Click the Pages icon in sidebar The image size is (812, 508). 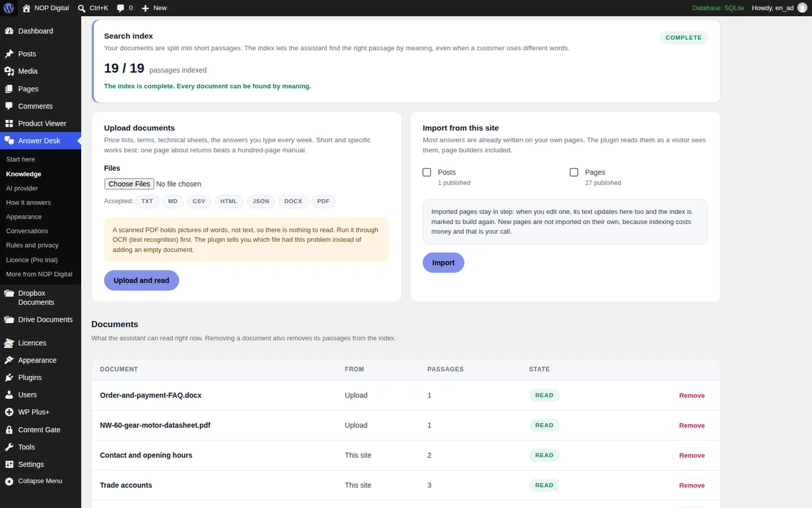[9, 89]
